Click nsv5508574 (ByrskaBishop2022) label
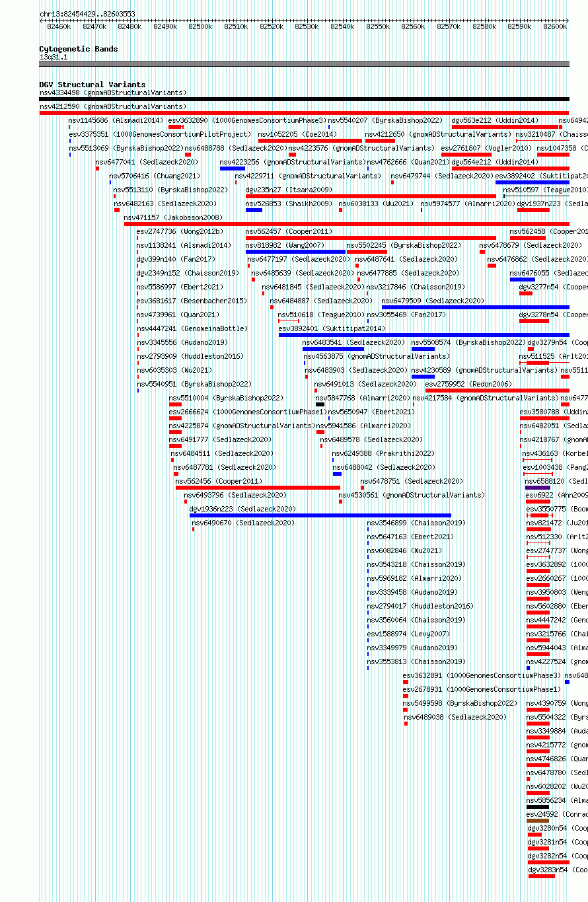 [468, 342]
